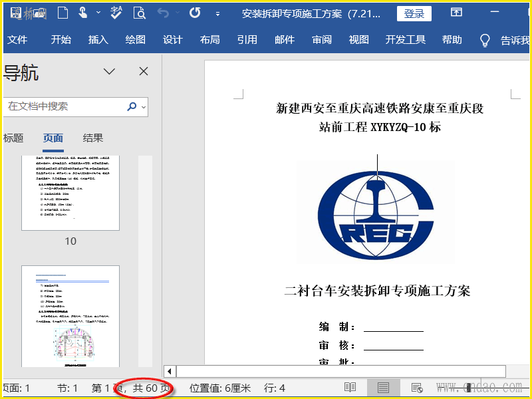The width and height of the screenshot is (532, 399).
Task: Click 位置值: 6厘米 status item
Action: coord(220,388)
